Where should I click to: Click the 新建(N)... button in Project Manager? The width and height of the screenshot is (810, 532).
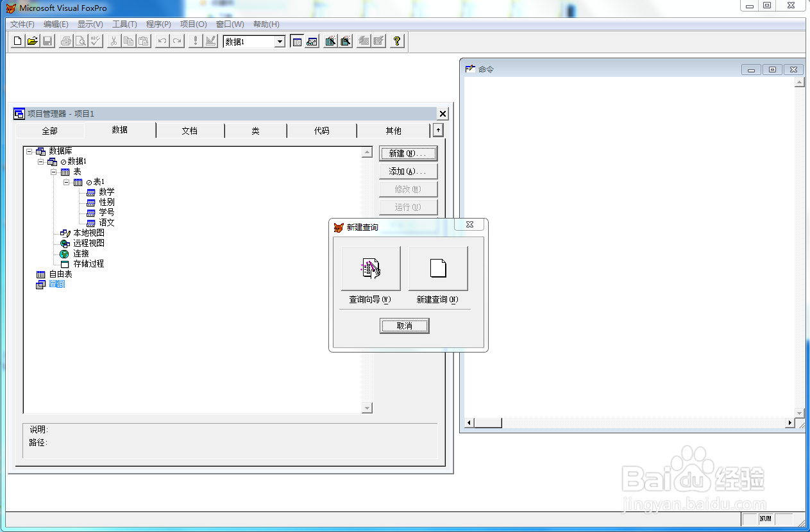[x=408, y=154]
